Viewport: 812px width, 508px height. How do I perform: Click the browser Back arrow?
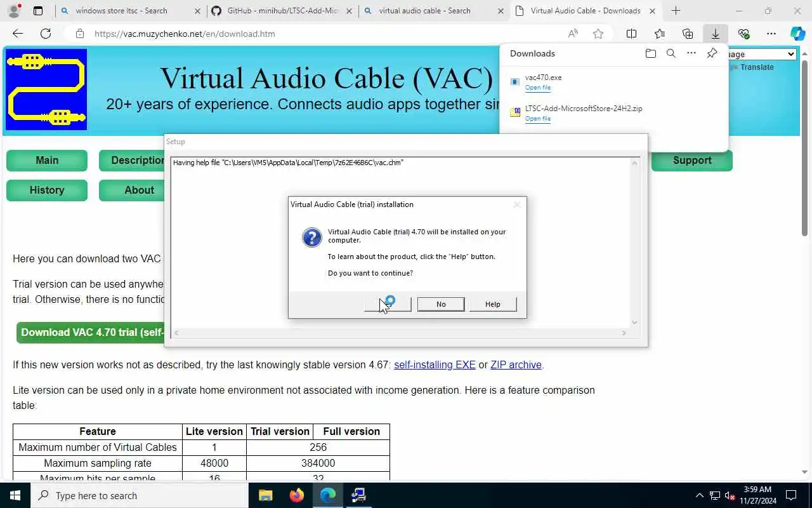click(x=18, y=34)
